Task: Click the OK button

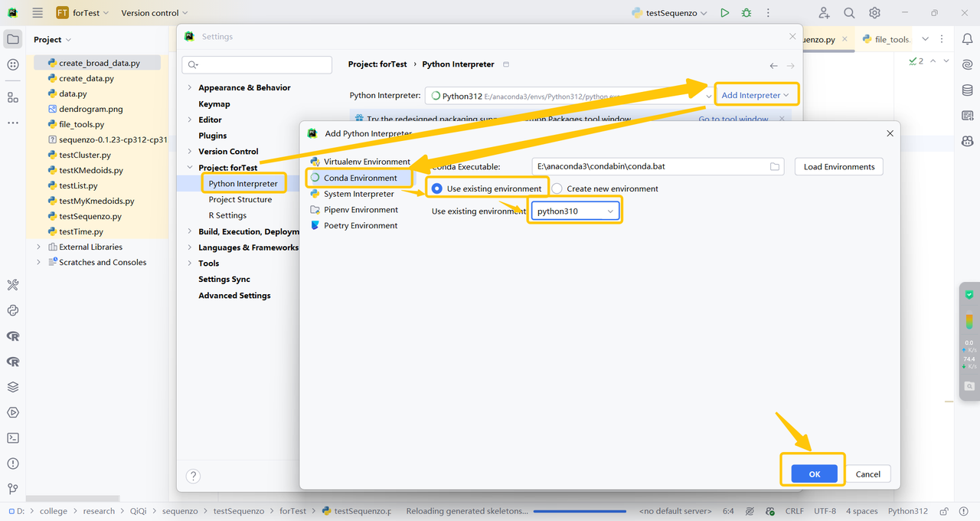Action: point(814,474)
